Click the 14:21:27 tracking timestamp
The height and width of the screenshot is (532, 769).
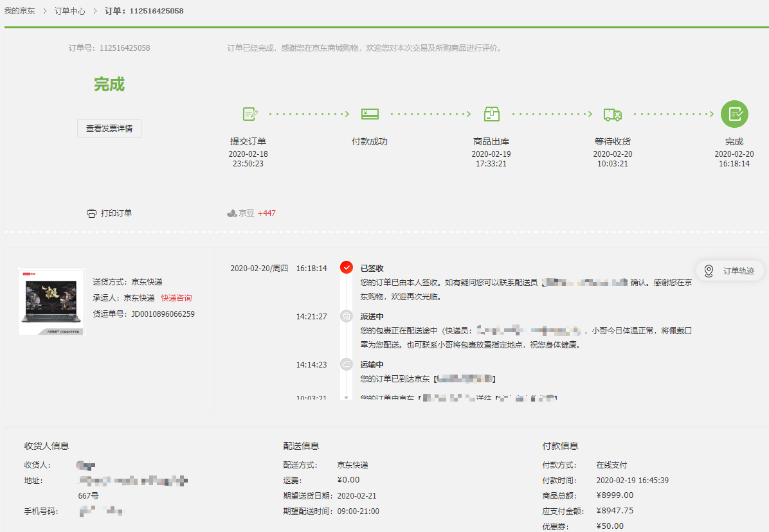[x=311, y=317]
